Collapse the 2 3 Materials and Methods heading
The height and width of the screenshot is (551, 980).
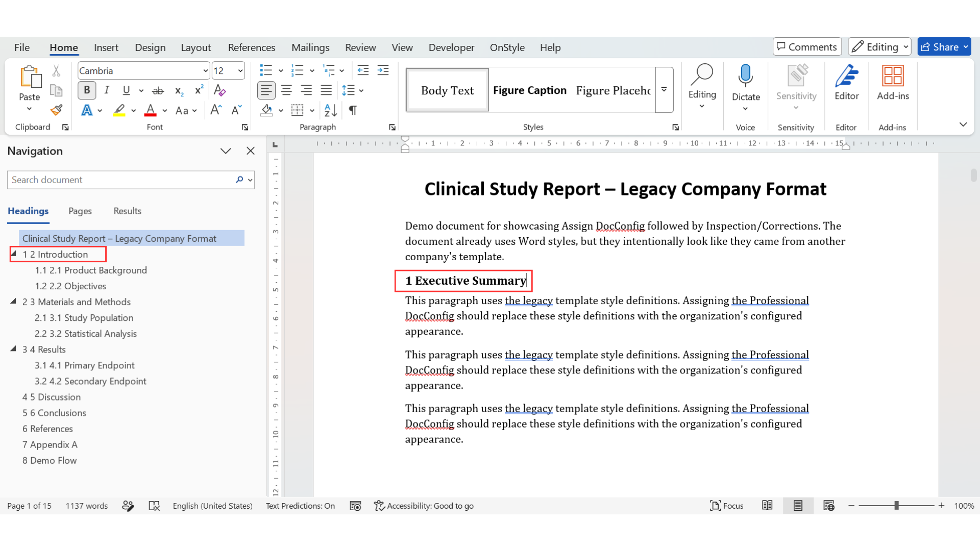13,302
